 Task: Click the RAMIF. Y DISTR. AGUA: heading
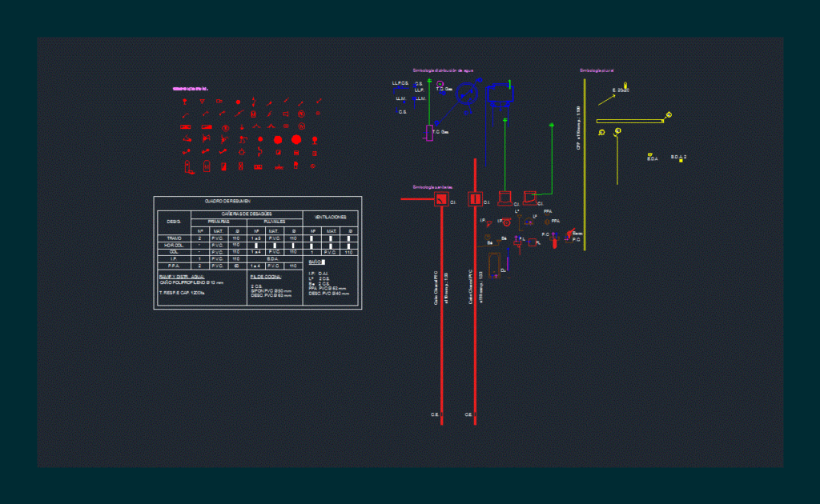pos(182,277)
